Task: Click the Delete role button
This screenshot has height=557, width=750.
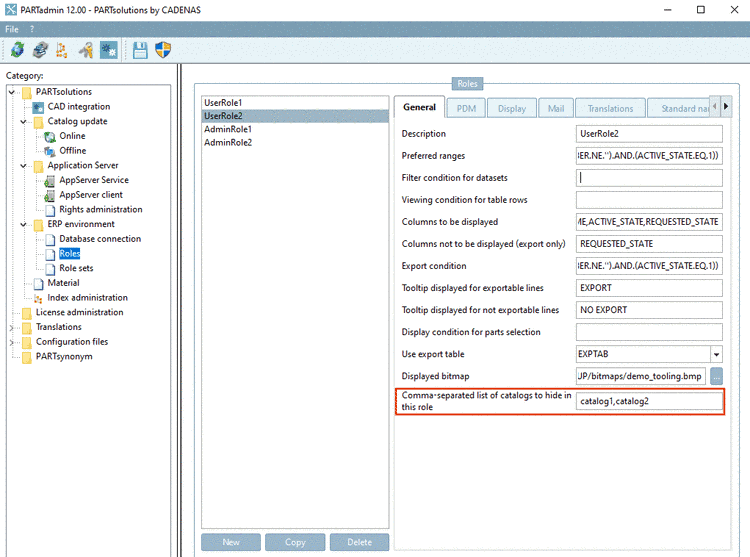Action: (359, 542)
